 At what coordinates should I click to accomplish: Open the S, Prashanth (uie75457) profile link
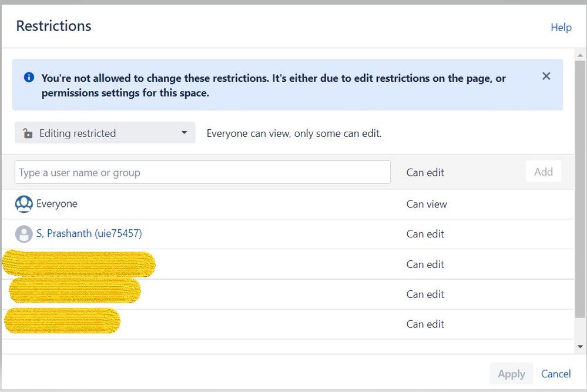pyautogui.click(x=89, y=233)
